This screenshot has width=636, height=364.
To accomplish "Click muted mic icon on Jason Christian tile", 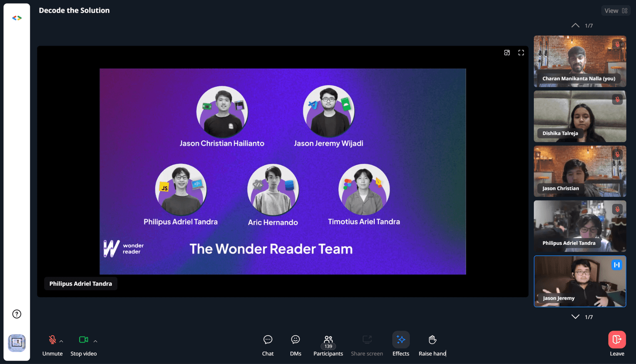I will (617, 154).
